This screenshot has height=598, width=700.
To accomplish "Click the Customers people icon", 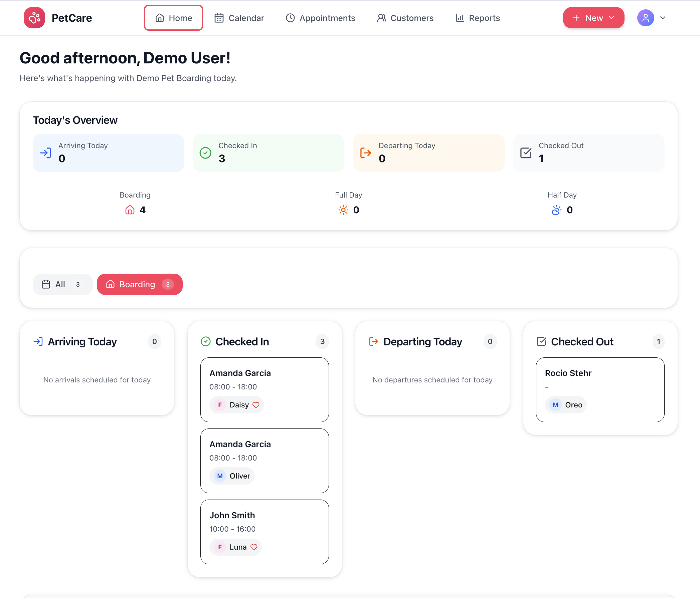I will tap(382, 18).
